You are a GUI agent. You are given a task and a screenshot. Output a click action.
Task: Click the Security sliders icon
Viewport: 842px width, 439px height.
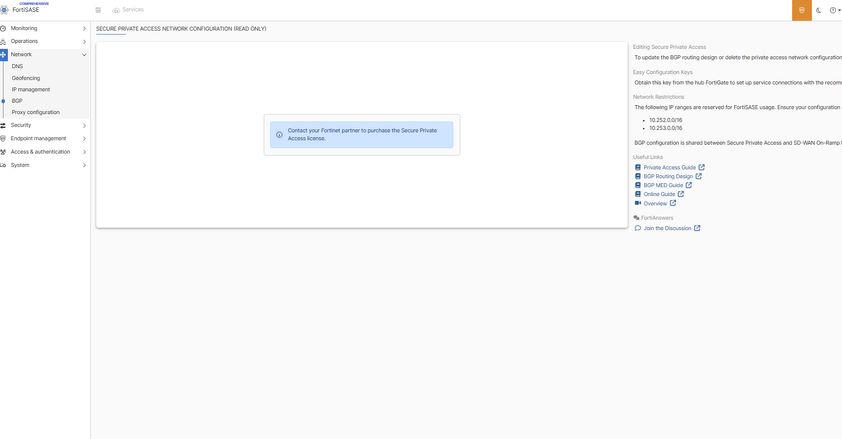tap(3, 126)
